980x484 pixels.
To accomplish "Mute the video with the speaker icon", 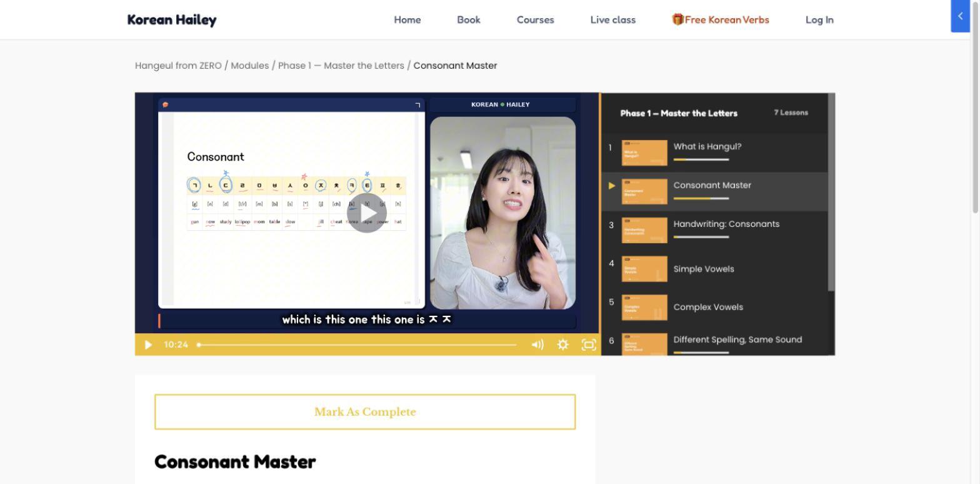I will [537, 345].
